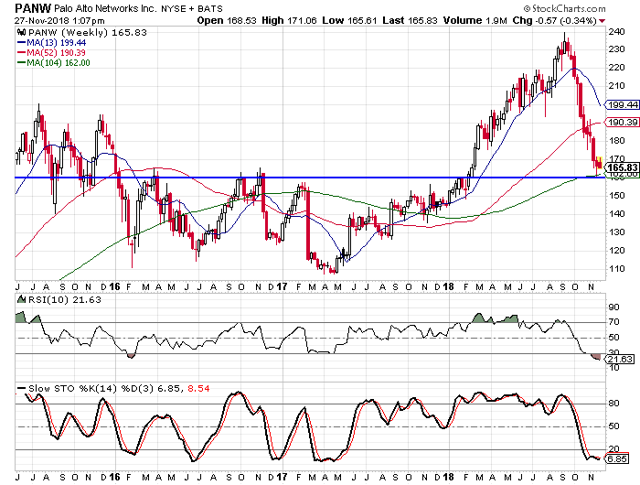640x485 pixels.
Task: Click the 6.85 stochastic value label
Action: pos(618,459)
